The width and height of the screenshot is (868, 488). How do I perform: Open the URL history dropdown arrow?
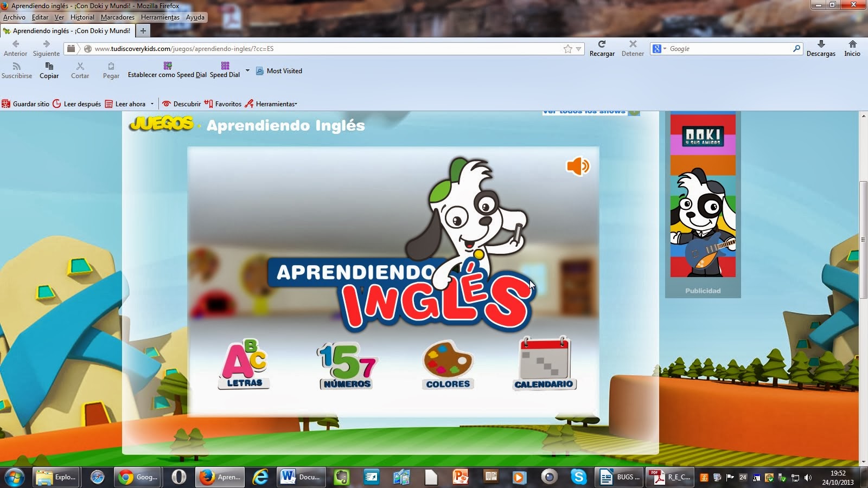pyautogui.click(x=578, y=49)
